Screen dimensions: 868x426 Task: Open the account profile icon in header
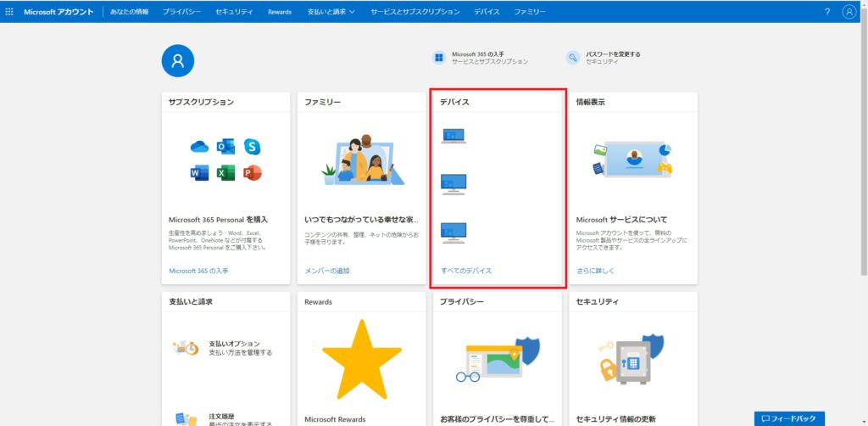pyautogui.click(x=849, y=12)
